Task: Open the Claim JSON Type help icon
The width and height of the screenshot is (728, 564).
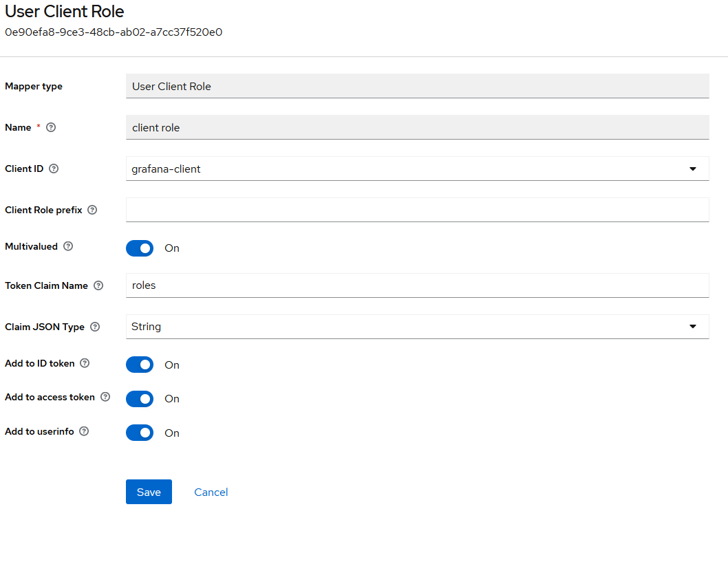Action: (95, 327)
